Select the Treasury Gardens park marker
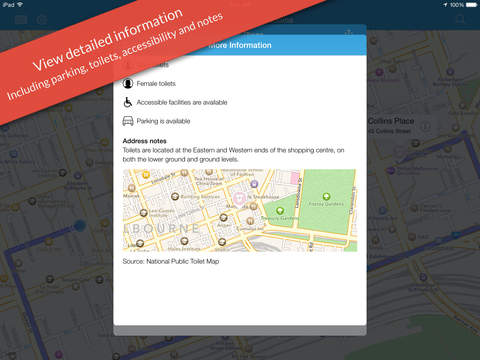Image resolution: width=480 pixels, height=360 pixels. (280, 210)
